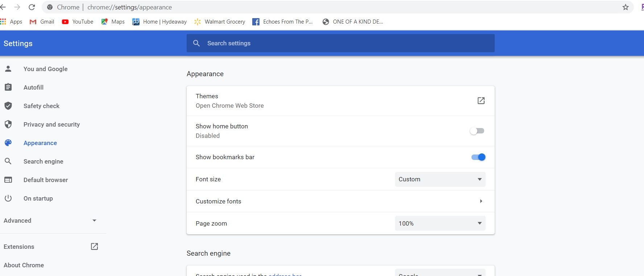Open the Page zoom dropdown

click(x=440, y=223)
